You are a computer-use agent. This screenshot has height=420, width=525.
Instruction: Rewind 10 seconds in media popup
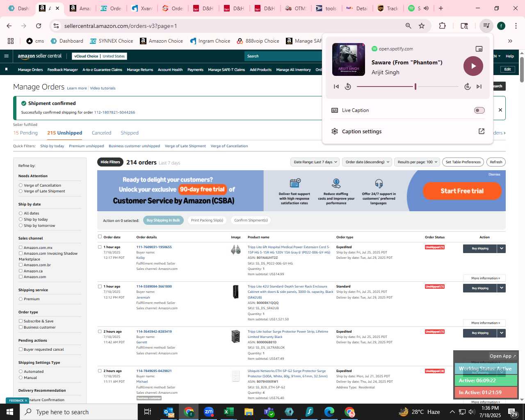pos(348,87)
